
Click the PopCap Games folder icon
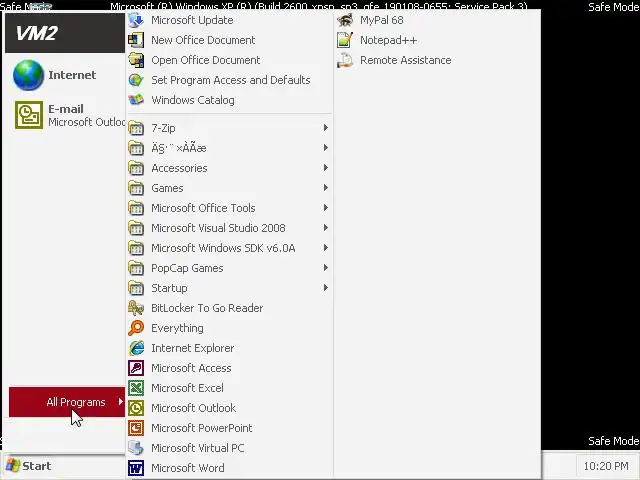click(x=136, y=268)
